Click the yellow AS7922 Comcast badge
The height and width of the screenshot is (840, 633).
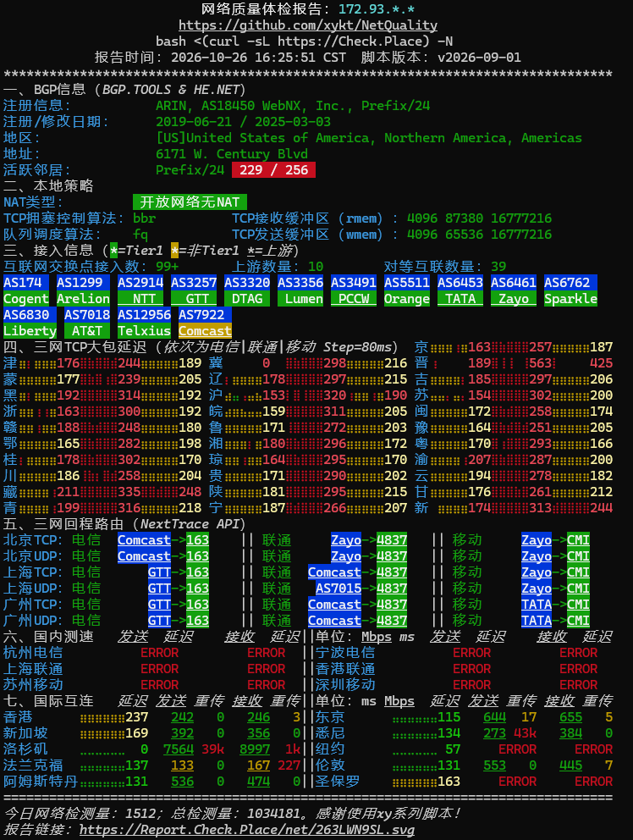(x=205, y=323)
